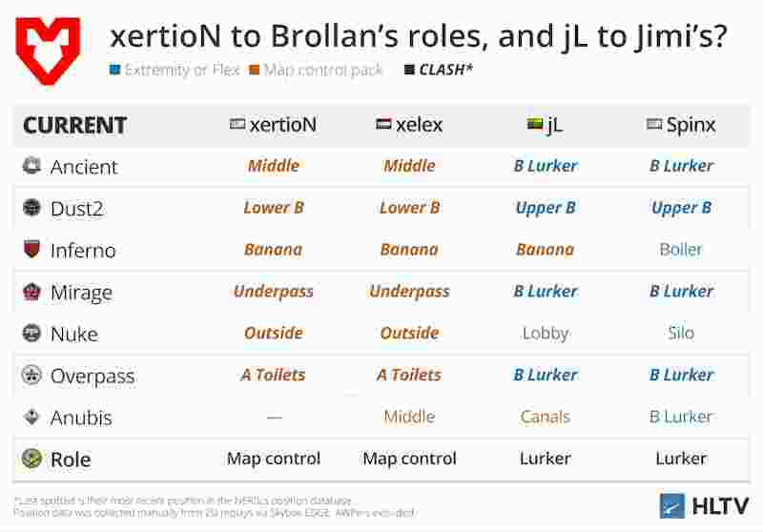
Task: Click the Anubis map icon
Action: (x=32, y=418)
